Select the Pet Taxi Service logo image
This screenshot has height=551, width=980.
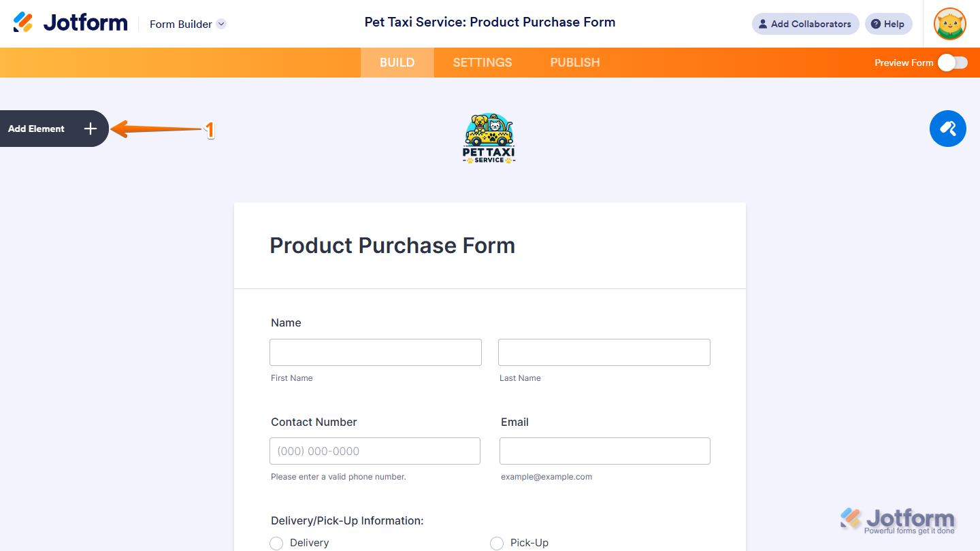[489, 137]
